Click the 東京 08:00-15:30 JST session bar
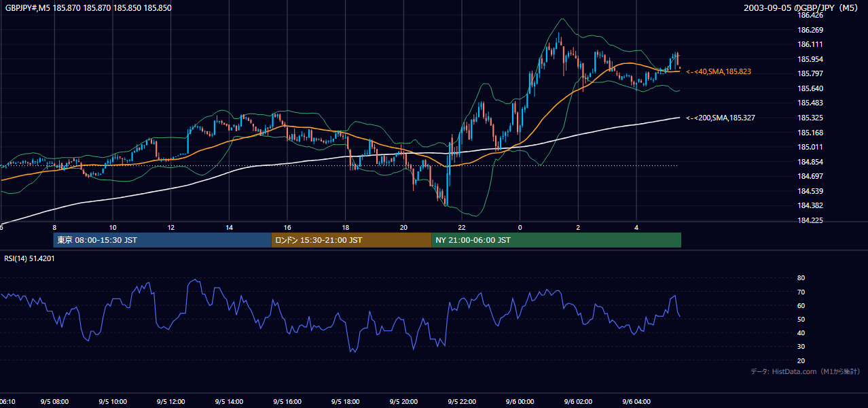868x408 pixels. click(x=162, y=240)
